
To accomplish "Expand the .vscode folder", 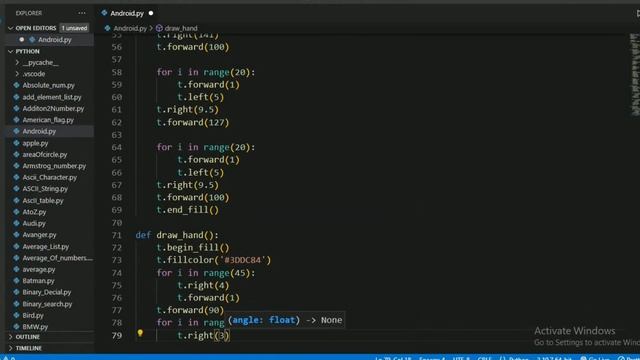I will tap(33, 74).
